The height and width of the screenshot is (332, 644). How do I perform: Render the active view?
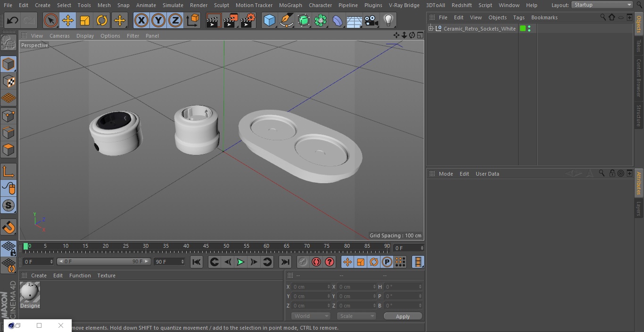pos(214,21)
